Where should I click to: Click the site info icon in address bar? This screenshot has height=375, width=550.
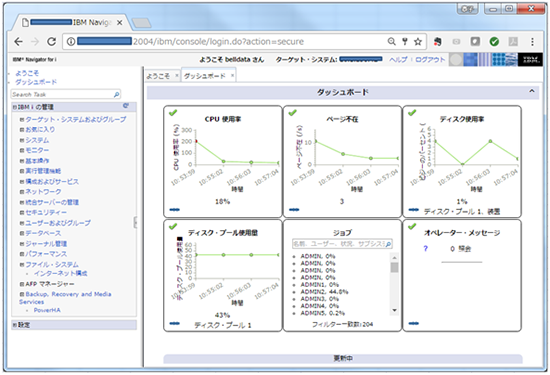coord(71,42)
